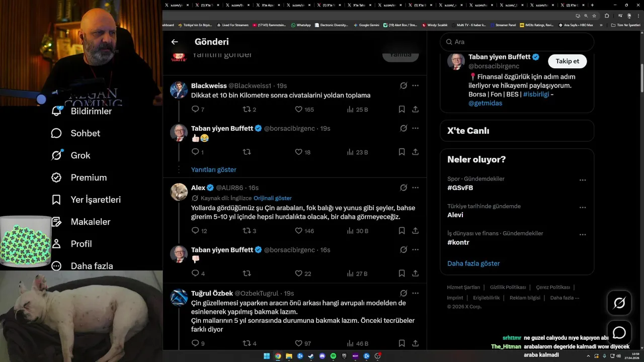644x362 pixels.
Task: Open Gizlilik Politikası footer link
Action: click(x=508, y=288)
